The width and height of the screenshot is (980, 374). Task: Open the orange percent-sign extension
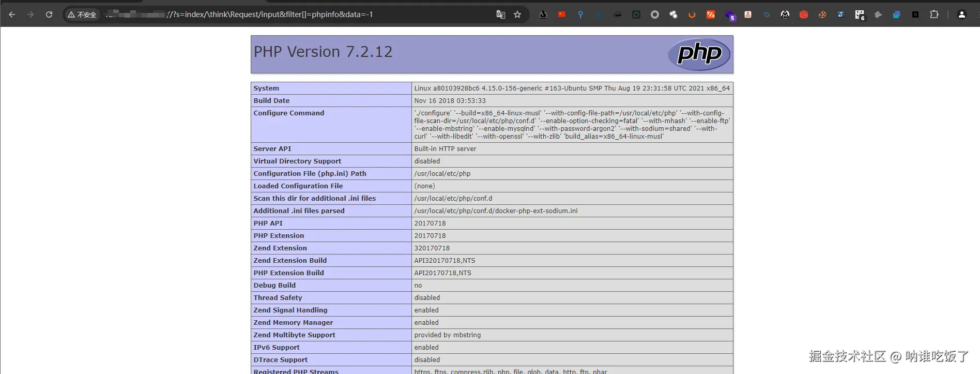coord(711,14)
